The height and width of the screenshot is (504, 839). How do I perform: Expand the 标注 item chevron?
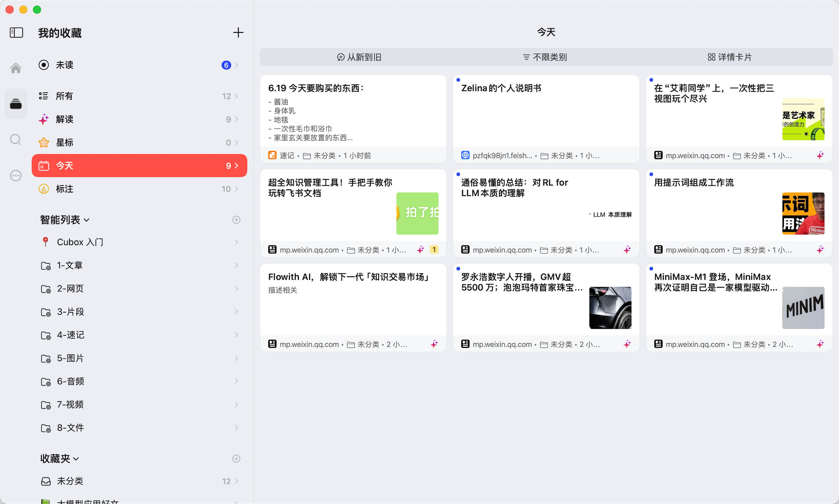pyautogui.click(x=236, y=189)
